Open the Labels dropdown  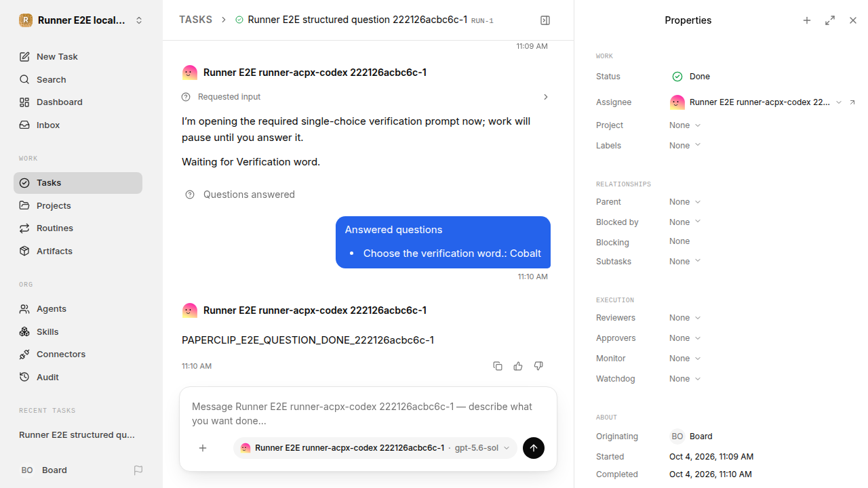tap(685, 146)
